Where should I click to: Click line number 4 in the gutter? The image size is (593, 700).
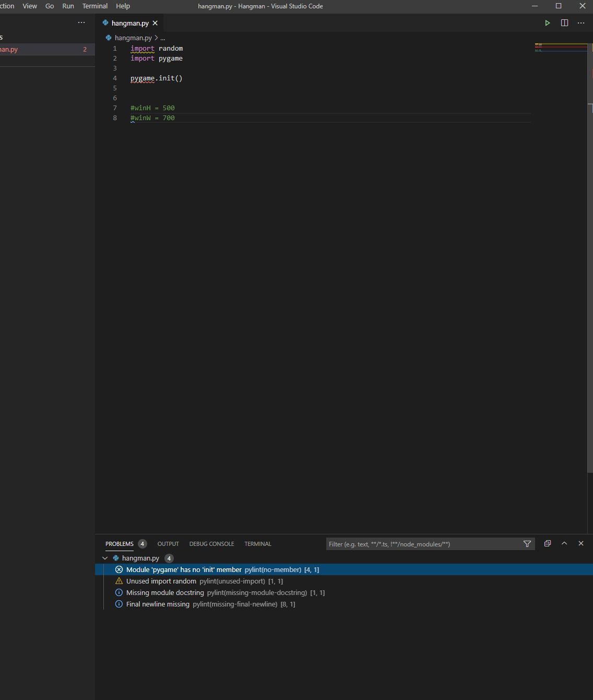point(115,78)
